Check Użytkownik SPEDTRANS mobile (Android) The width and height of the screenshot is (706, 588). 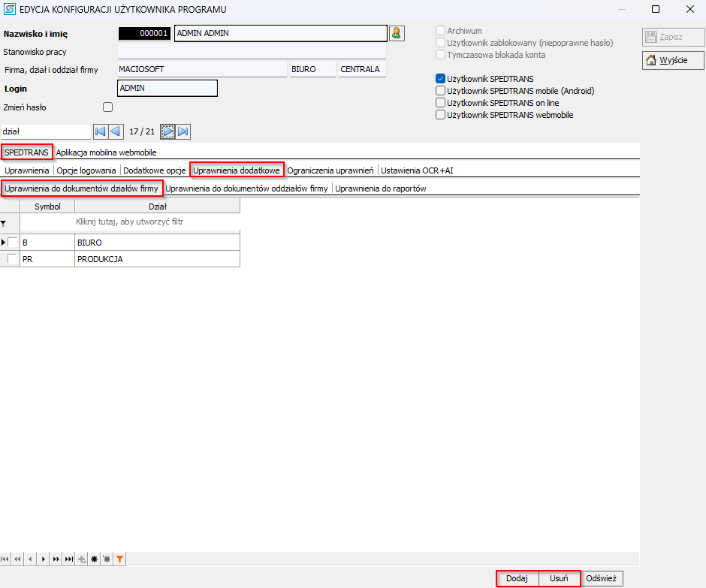pos(440,91)
